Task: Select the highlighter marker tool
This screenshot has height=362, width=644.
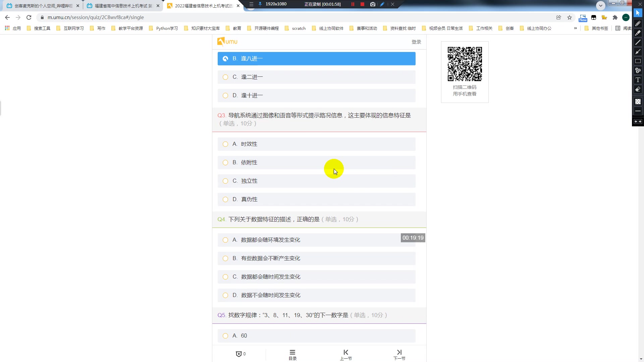Action: coord(638,33)
